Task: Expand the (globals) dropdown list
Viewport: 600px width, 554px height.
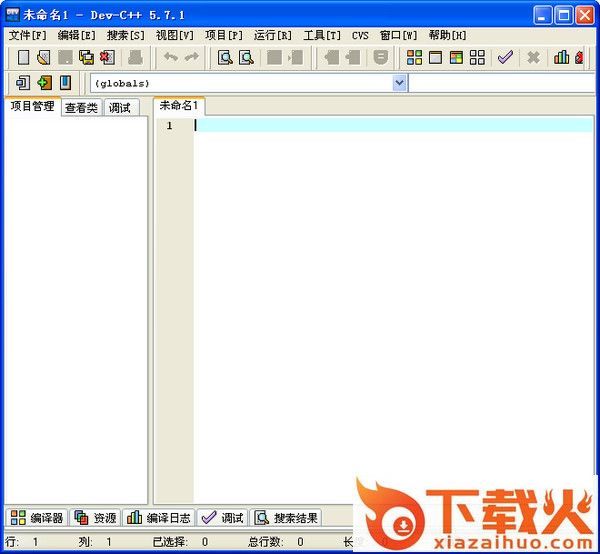Action: point(400,83)
